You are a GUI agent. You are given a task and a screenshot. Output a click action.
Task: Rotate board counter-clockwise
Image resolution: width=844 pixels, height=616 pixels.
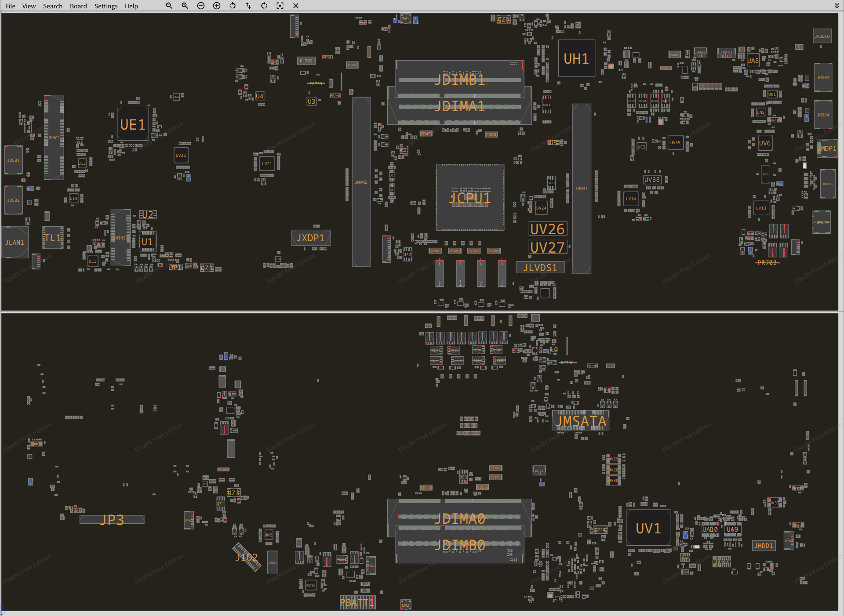233,6
